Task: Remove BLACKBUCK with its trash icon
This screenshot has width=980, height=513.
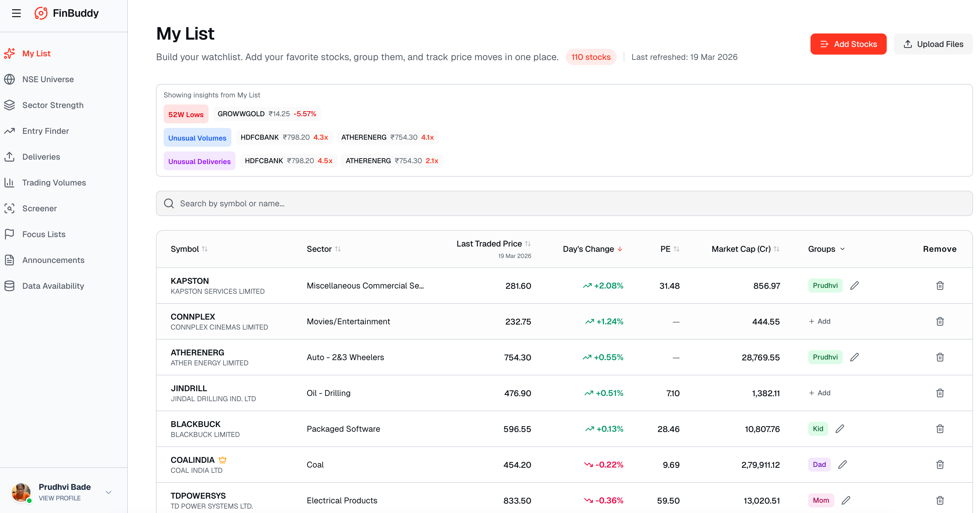Action: pos(940,429)
